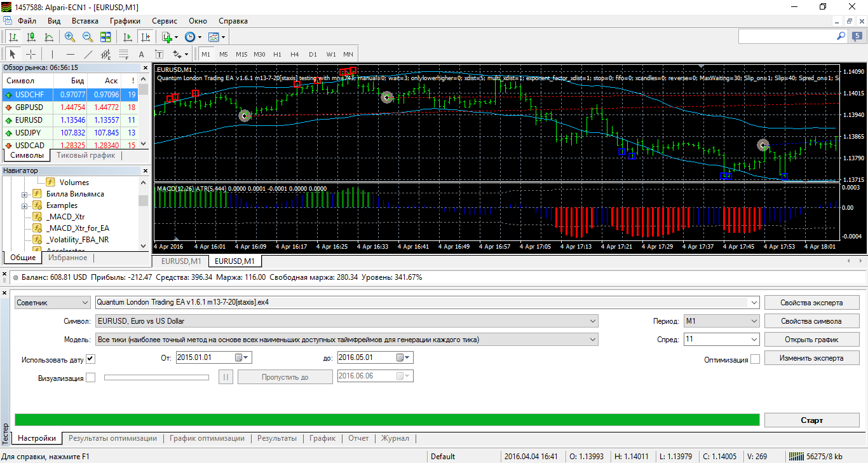Image resolution: width=868 pixels, height=463 pixels.
Task: Click the visualization speed slider
Action: (156, 377)
